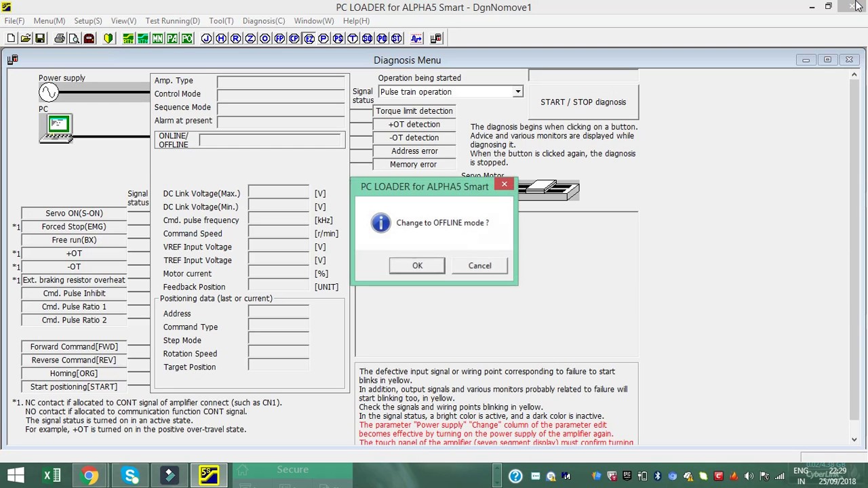Click the circled EZ toolbar icon

(x=309, y=39)
